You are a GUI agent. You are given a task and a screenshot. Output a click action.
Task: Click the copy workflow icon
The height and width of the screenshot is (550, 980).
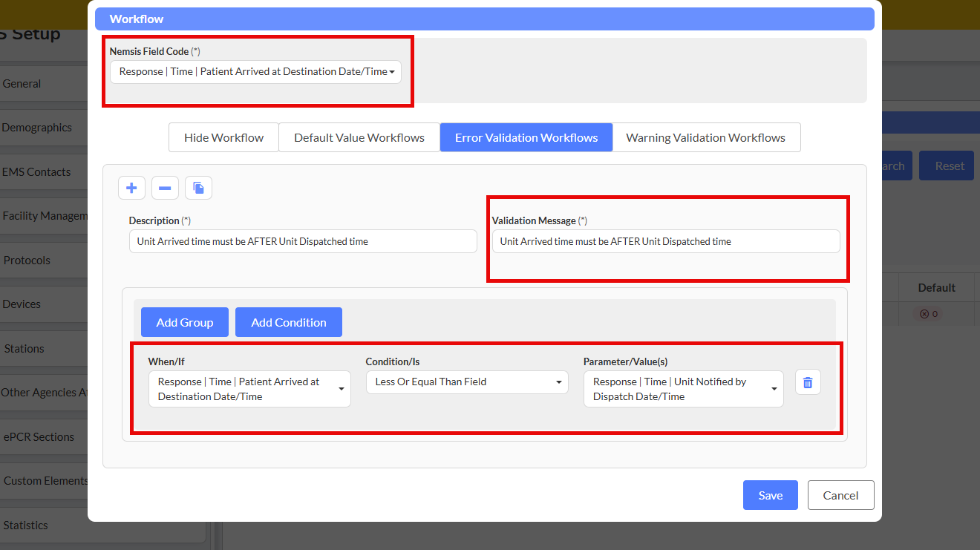(198, 189)
